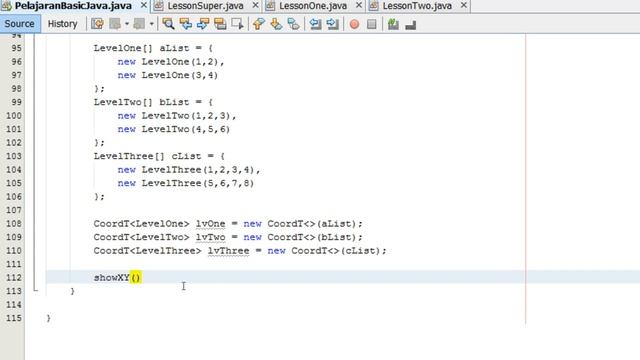
Task: Click line number 112 in the gutter
Action: (14, 278)
